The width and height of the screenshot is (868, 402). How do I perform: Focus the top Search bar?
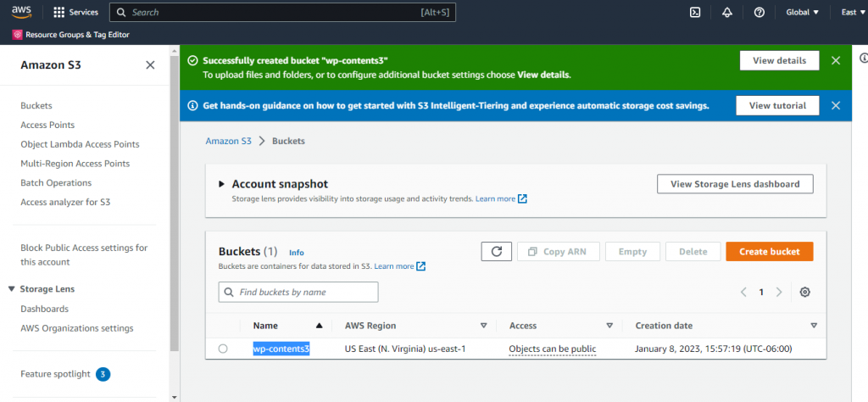pyautogui.click(x=282, y=12)
